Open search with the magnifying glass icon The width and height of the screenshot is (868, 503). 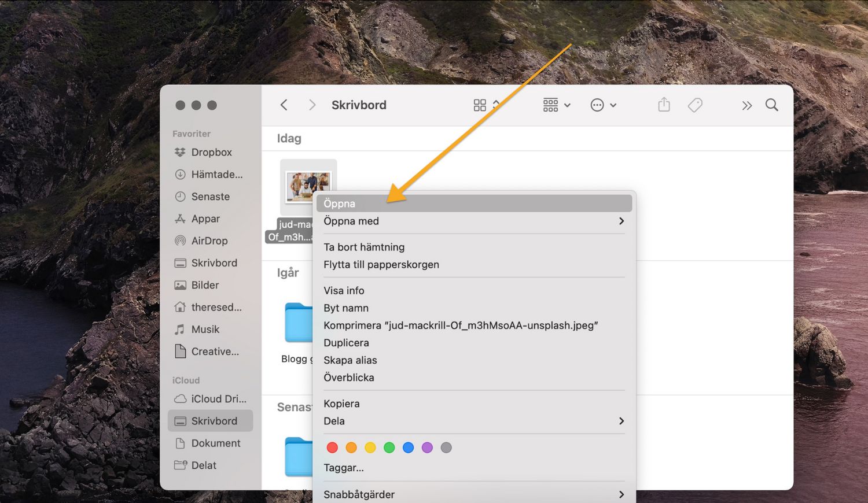[x=771, y=105]
